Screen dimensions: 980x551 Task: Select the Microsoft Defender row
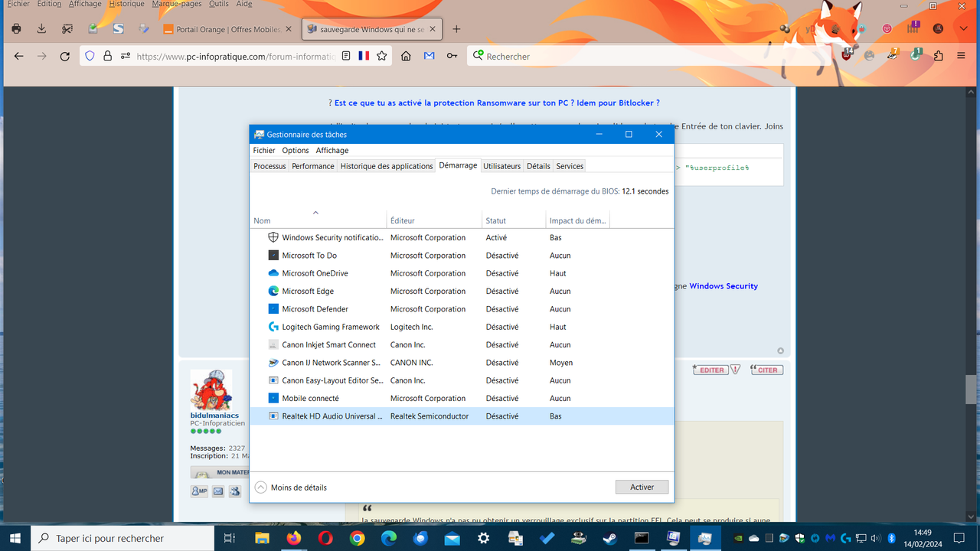click(462, 309)
